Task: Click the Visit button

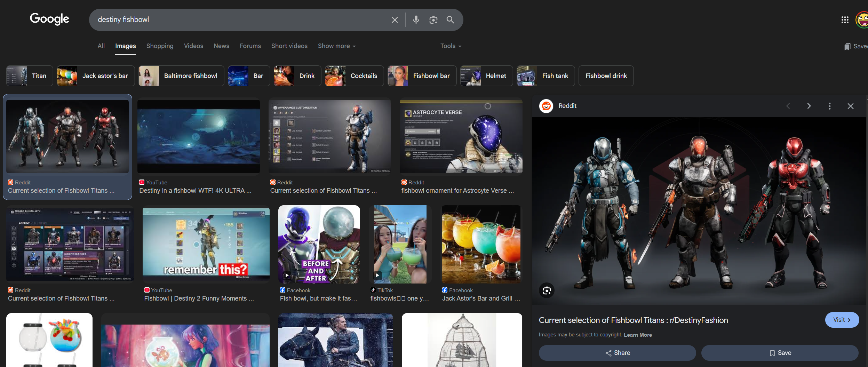Action: click(x=842, y=320)
